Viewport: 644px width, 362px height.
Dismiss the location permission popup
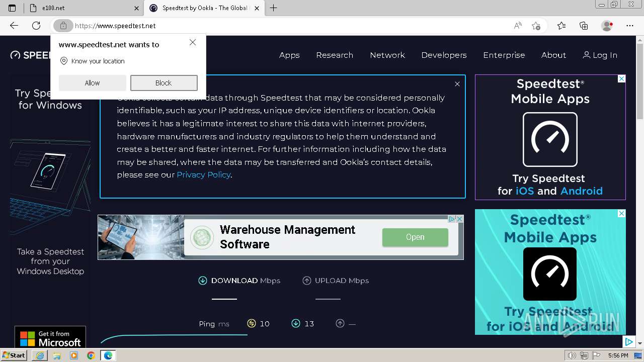pyautogui.click(x=193, y=43)
